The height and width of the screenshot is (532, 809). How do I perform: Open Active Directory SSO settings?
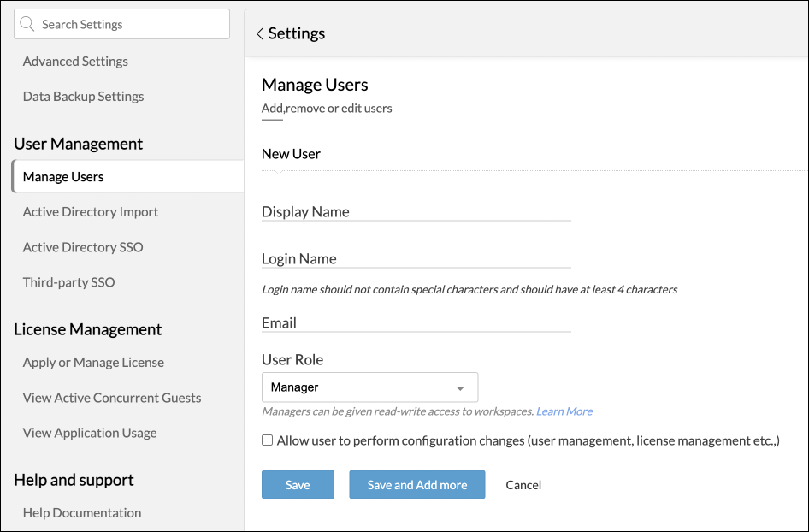83,247
